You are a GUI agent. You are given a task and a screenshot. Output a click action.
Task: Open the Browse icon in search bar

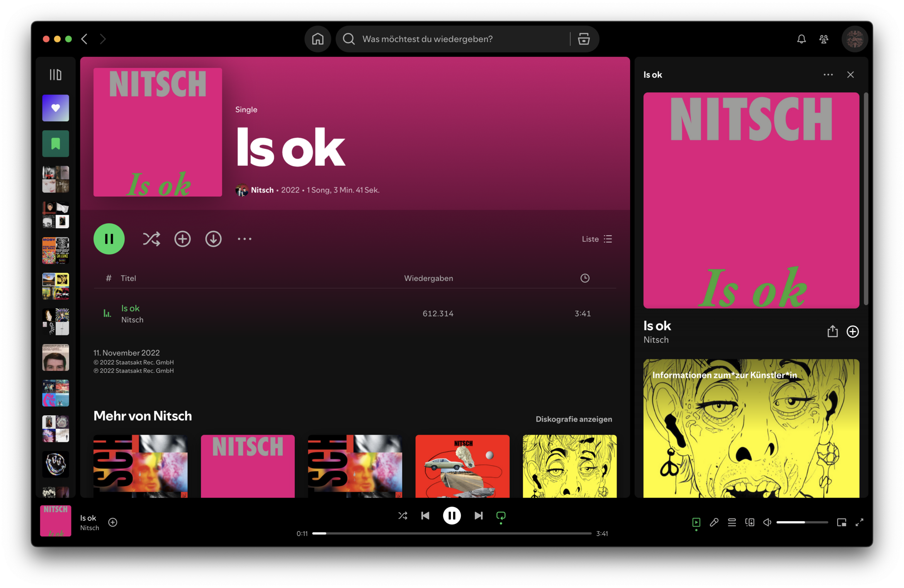click(583, 39)
